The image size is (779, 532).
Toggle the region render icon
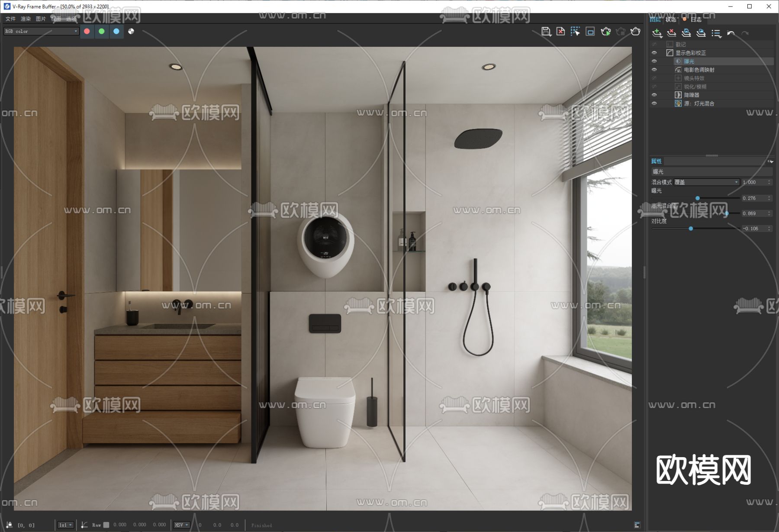[x=590, y=31]
